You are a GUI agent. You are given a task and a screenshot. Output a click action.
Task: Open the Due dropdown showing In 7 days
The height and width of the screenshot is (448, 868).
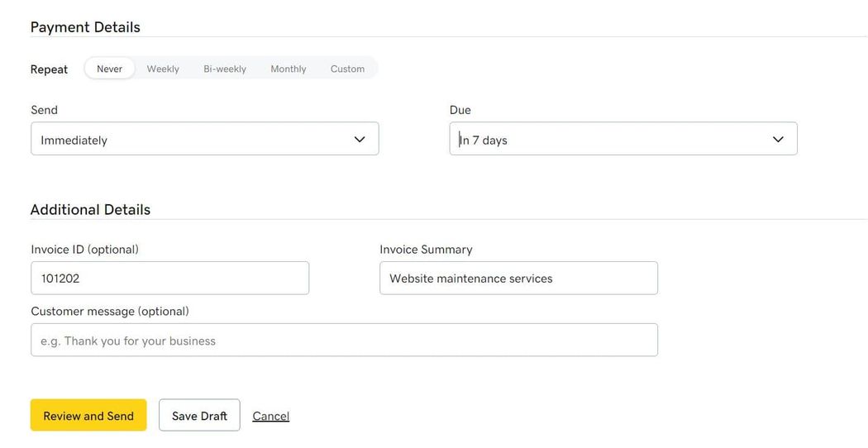pos(623,138)
